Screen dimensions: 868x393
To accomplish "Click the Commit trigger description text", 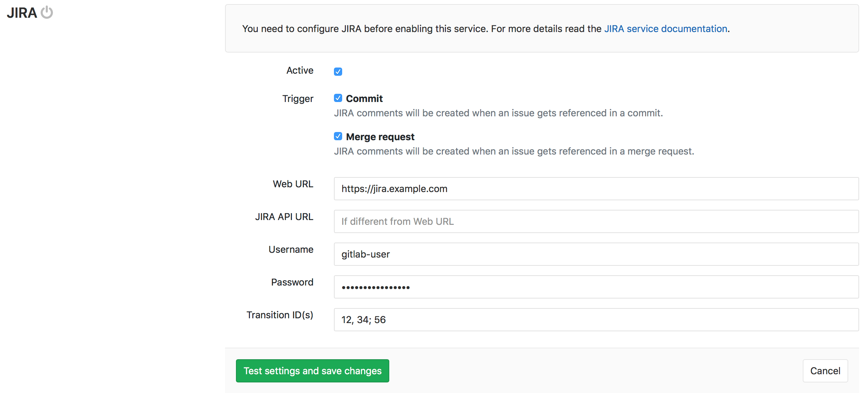I will pos(499,113).
